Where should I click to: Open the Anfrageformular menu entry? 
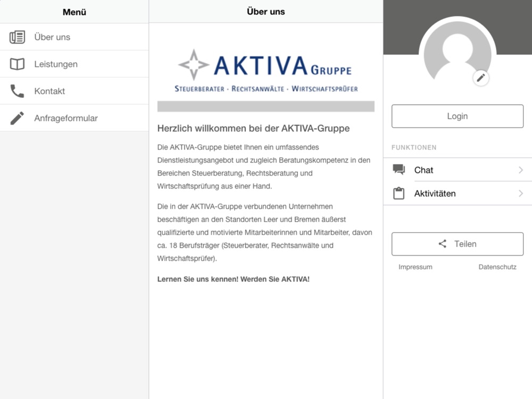[x=74, y=118]
